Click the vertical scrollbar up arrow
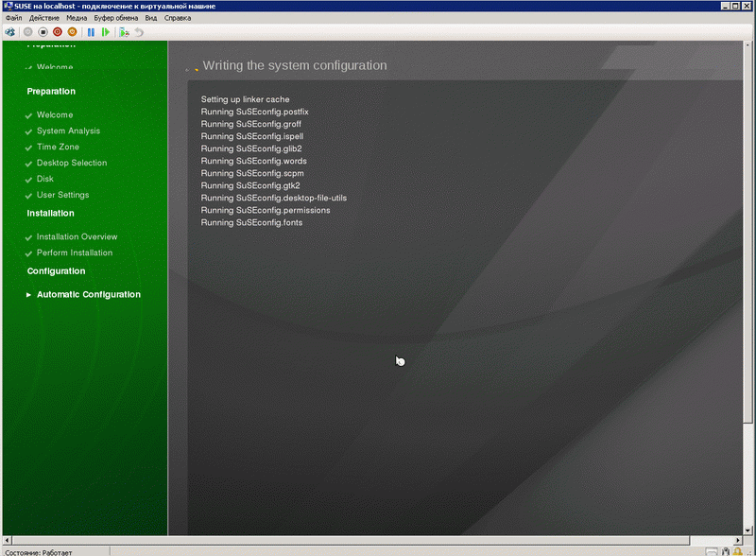This screenshot has height=556, width=756. (747, 44)
